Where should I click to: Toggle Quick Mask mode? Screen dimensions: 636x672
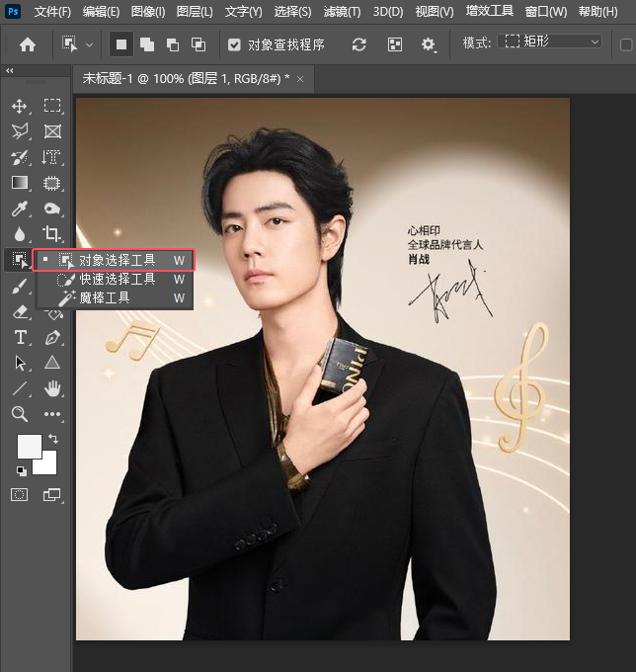pos(20,494)
